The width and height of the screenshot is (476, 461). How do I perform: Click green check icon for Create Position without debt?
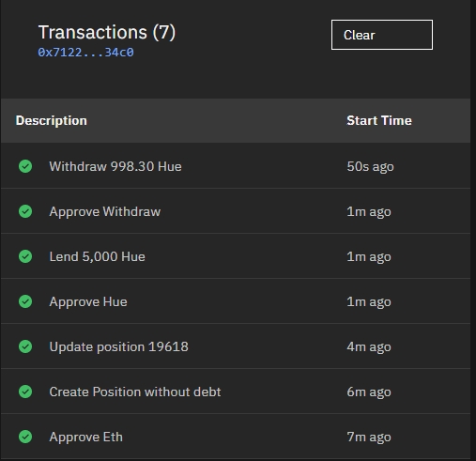pos(25,392)
